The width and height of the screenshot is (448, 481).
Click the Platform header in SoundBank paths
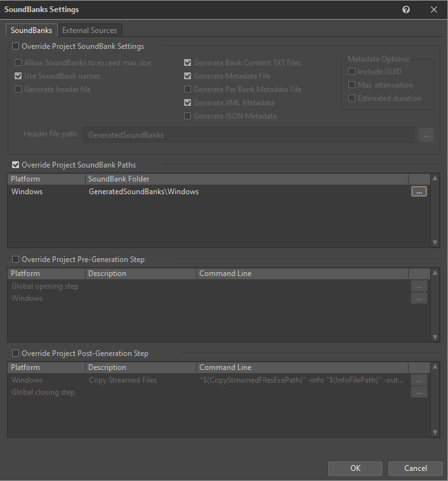click(x=46, y=179)
